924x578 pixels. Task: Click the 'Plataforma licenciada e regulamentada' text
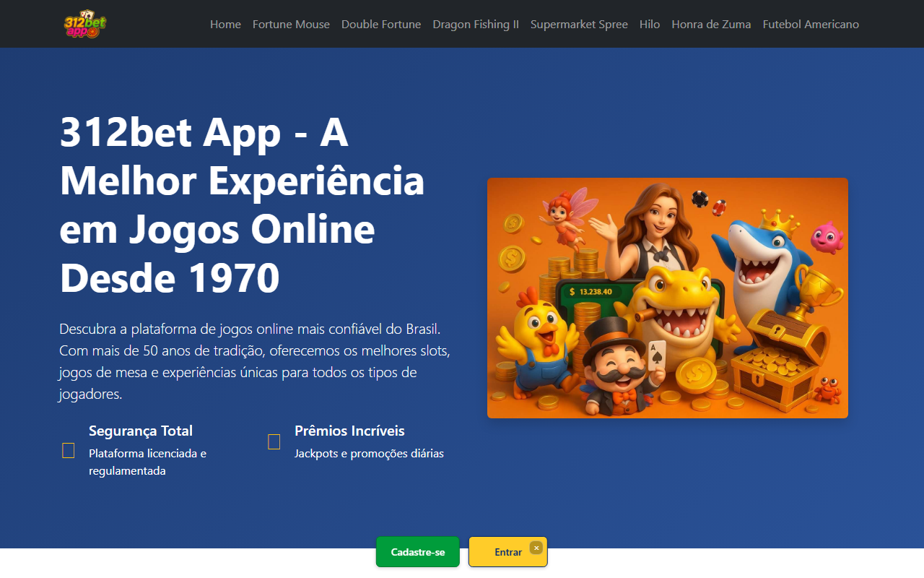coord(148,462)
